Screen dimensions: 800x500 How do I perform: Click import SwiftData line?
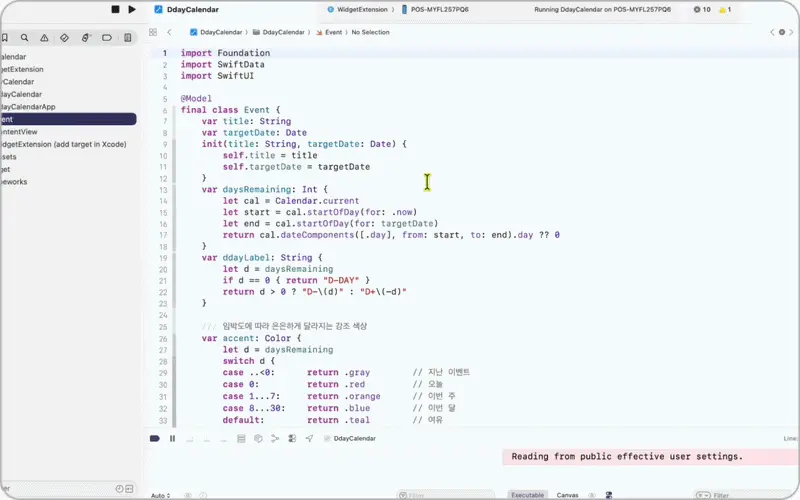(222, 64)
